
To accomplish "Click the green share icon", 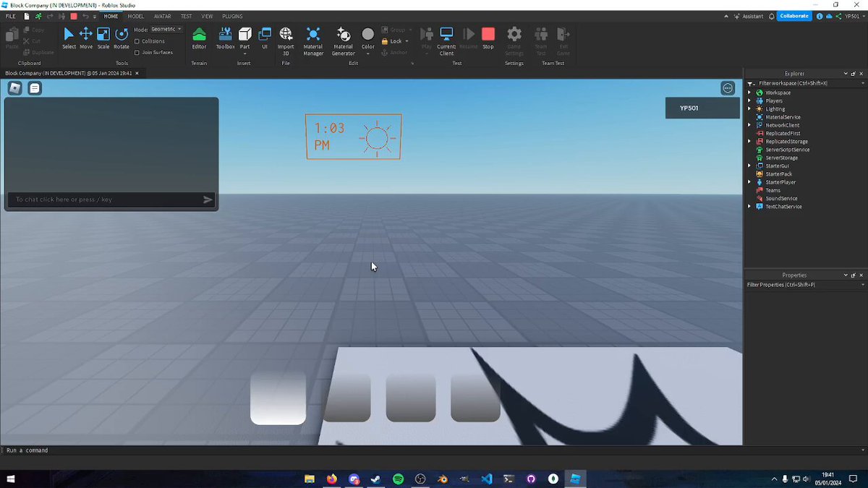I will [x=838, y=16].
